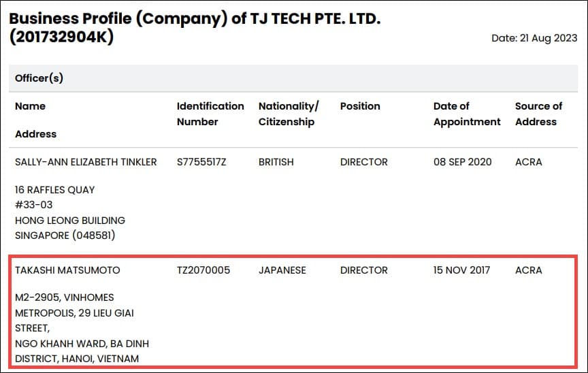Click the identification number TZ2070005

coord(203,270)
